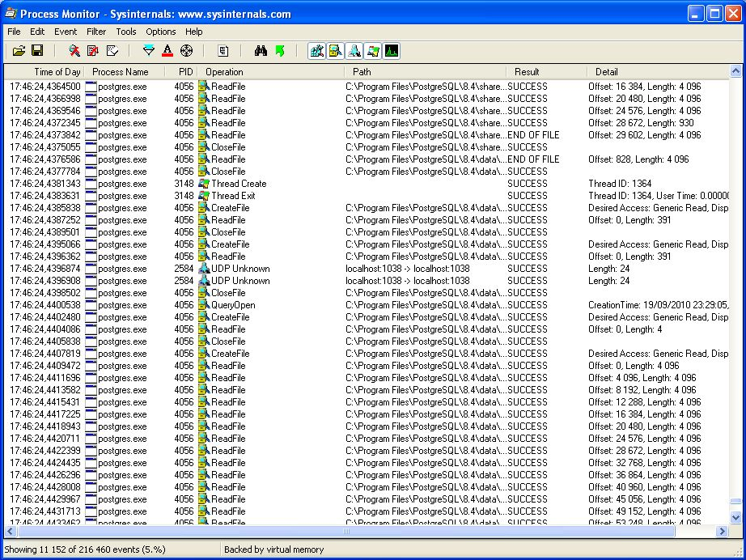Toggle the Show Process and Thread Activity icon

tap(373, 51)
